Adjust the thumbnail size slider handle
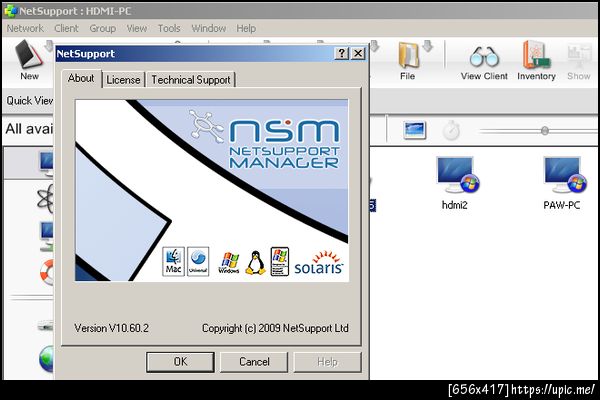Viewport: 600px width, 400px height. coord(545,131)
